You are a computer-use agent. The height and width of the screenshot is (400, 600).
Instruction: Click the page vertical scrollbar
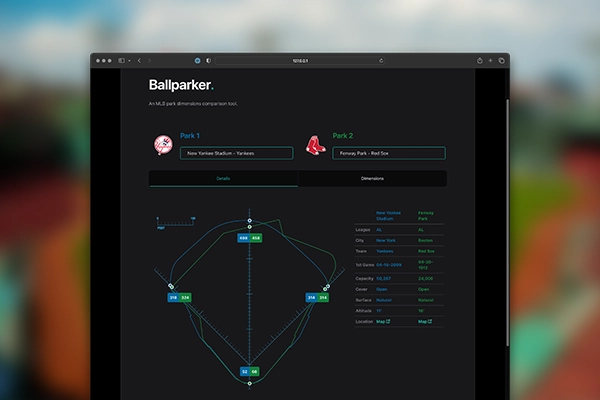(508, 223)
